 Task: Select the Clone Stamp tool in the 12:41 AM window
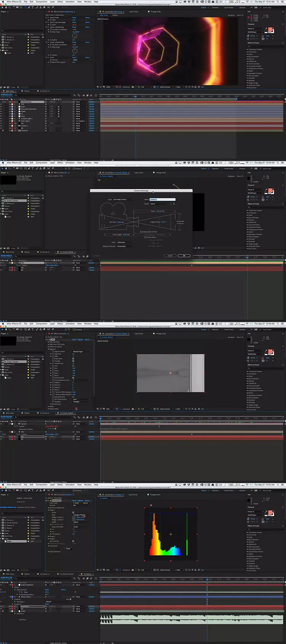click(x=40, y=7)
